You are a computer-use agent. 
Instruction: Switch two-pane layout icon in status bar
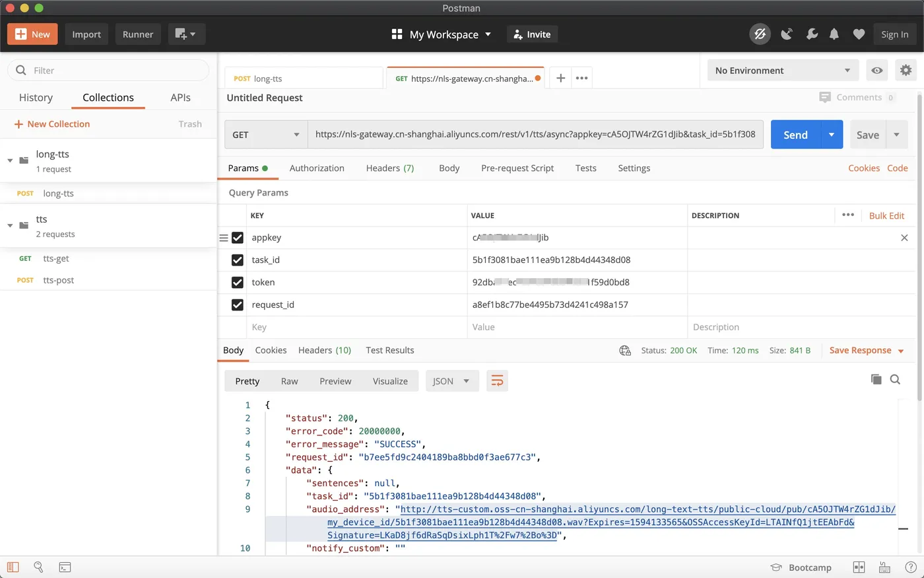859,567
